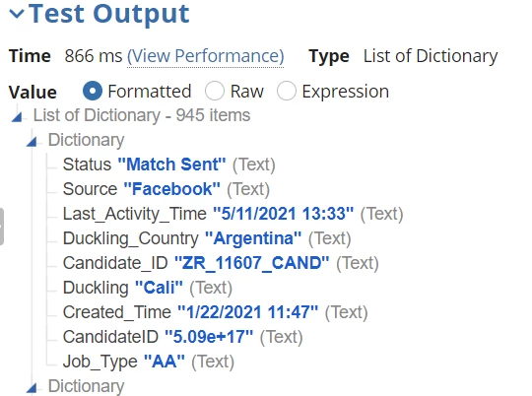The image size is (532, 396).
Task: Click the Test Output heading text
Action: point(109,14)
